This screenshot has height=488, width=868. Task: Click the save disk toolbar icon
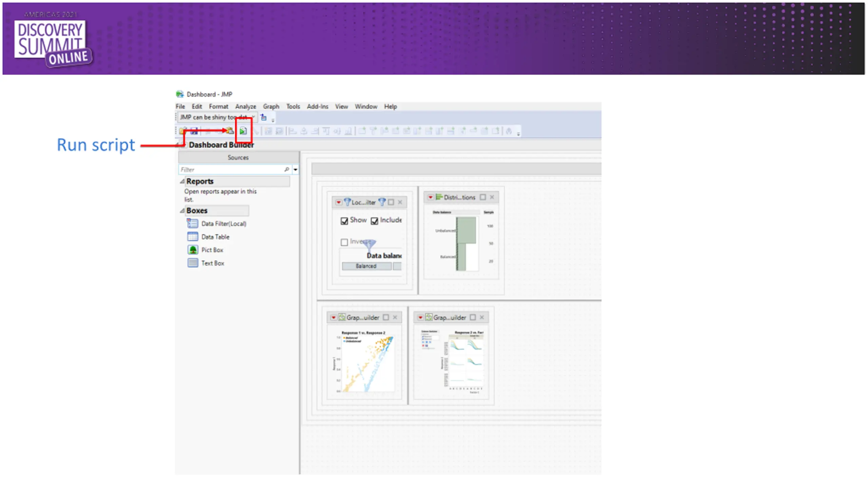click(x=194, y=131)
